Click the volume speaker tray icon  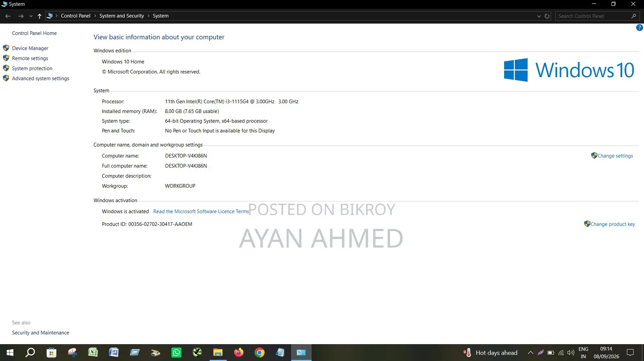(x=571, y=353)
